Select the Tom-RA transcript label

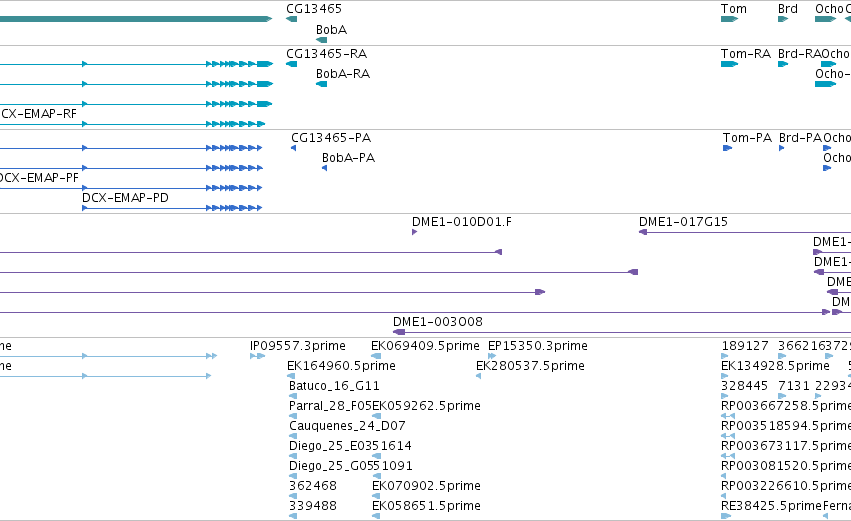(746, 54)
